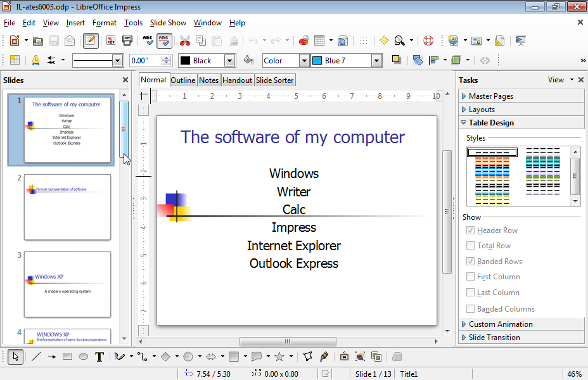
Task: Toggle the AutoSpellcheck icon
Action: 164,41
